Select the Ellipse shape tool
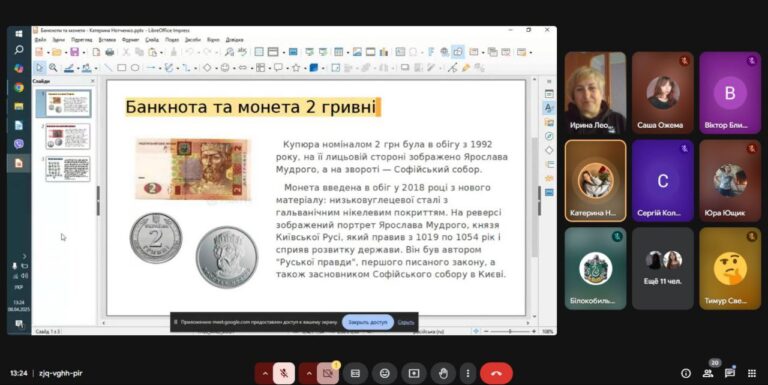 [135, 68]
